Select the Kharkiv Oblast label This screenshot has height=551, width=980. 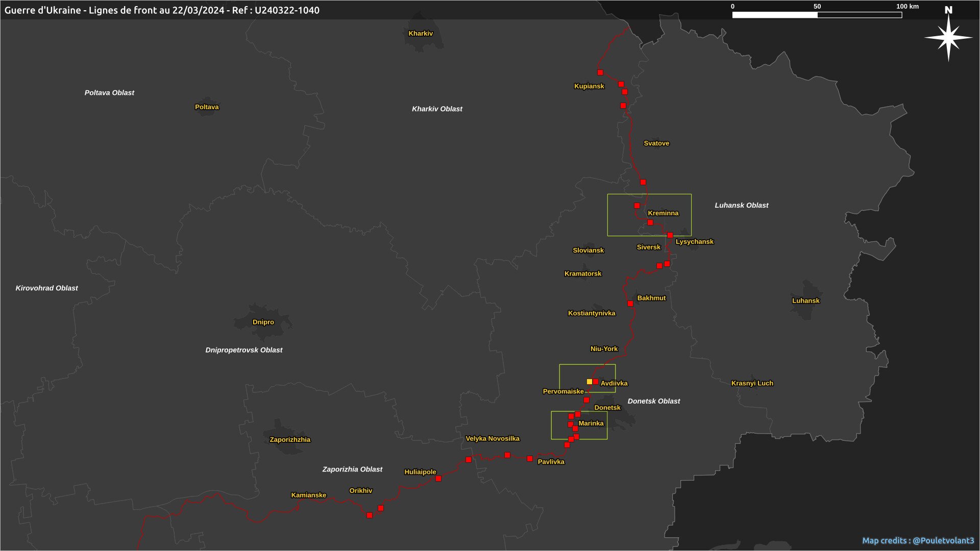[437, 109]
